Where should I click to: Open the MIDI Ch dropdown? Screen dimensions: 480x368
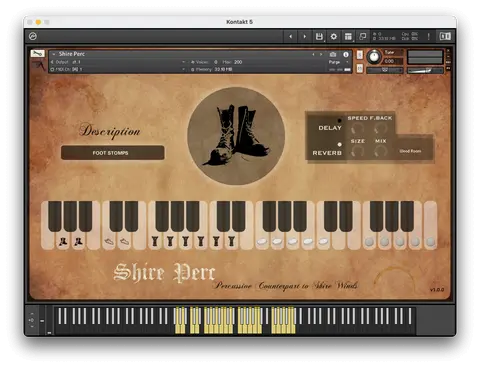pyautogui.click(x=183, y=69)
